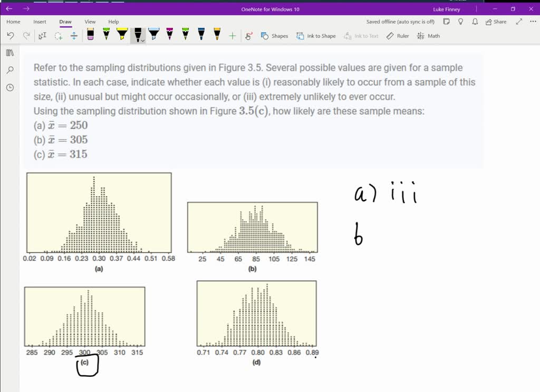Viewport: 540px width, 392px height.
Task: Open the Shapes tool
Action: click(x=274, y=36)
